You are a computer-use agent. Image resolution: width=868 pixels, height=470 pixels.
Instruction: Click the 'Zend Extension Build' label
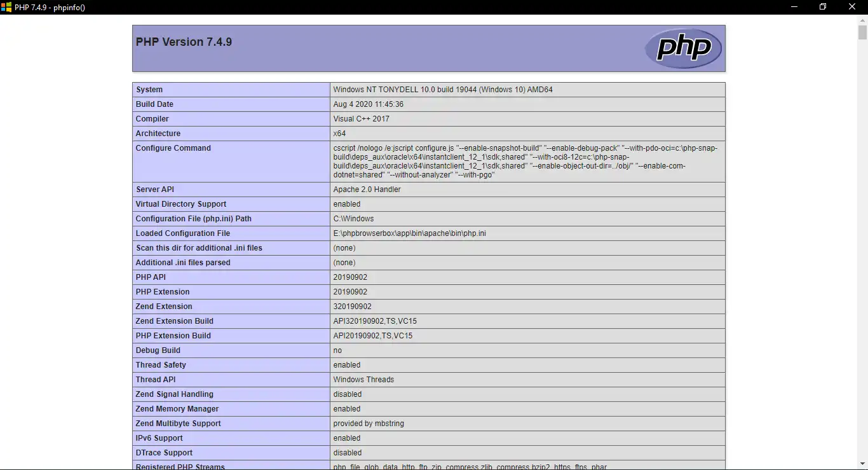pyautogui.click(x=175, y=321)
